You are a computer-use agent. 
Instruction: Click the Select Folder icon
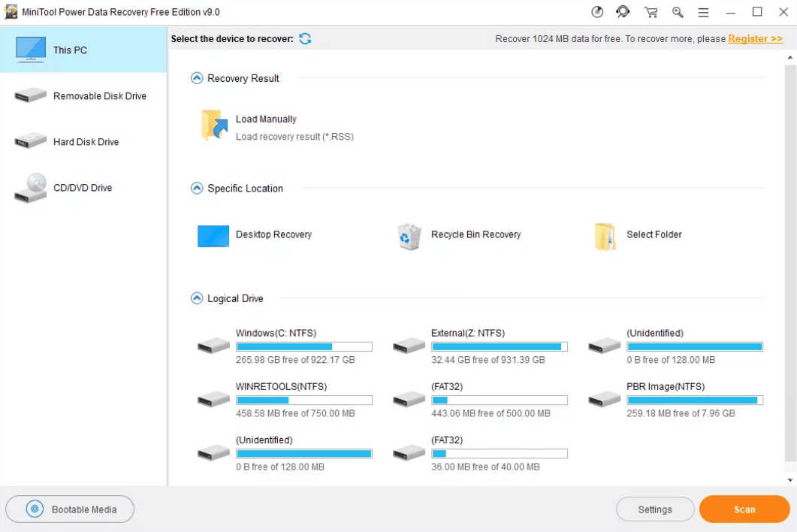click(604, 235)
